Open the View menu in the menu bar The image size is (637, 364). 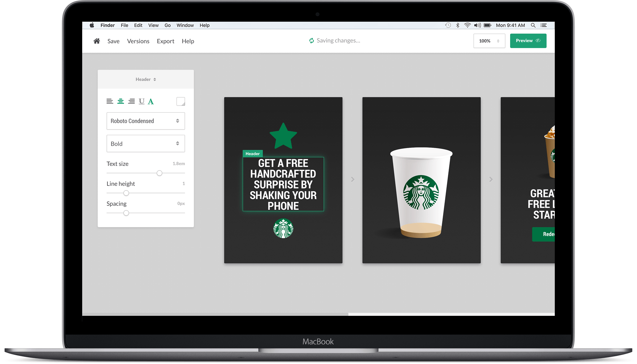pos(153,25)
